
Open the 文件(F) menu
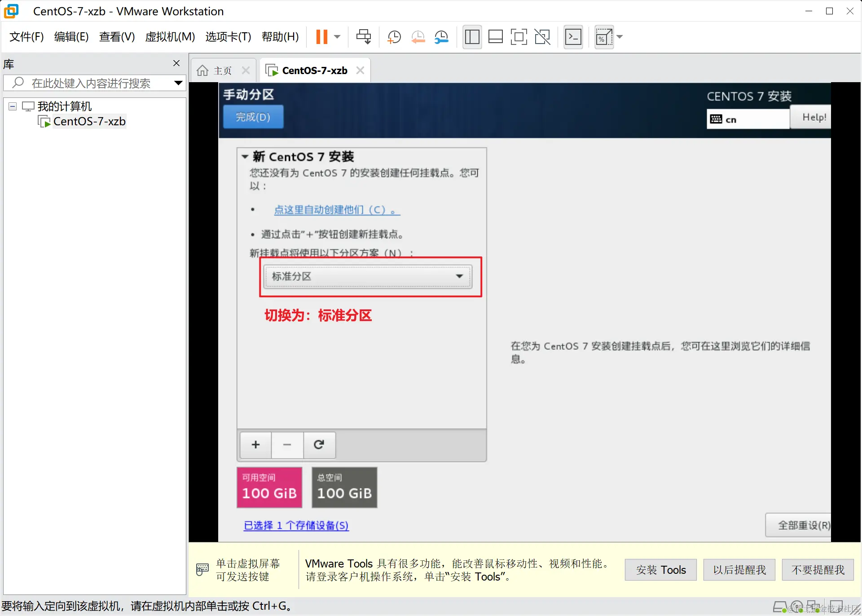[26, 37]
